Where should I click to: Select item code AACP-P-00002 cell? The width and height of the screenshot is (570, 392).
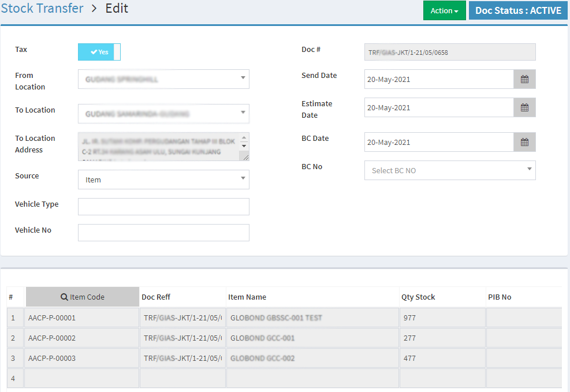click(x=82, y=338)
